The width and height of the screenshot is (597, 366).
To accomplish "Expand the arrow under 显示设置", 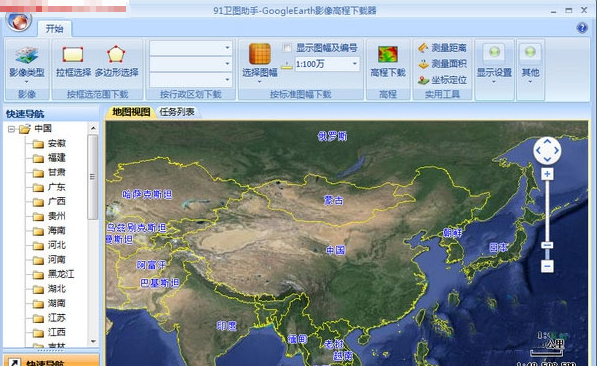I will point(494,82).
